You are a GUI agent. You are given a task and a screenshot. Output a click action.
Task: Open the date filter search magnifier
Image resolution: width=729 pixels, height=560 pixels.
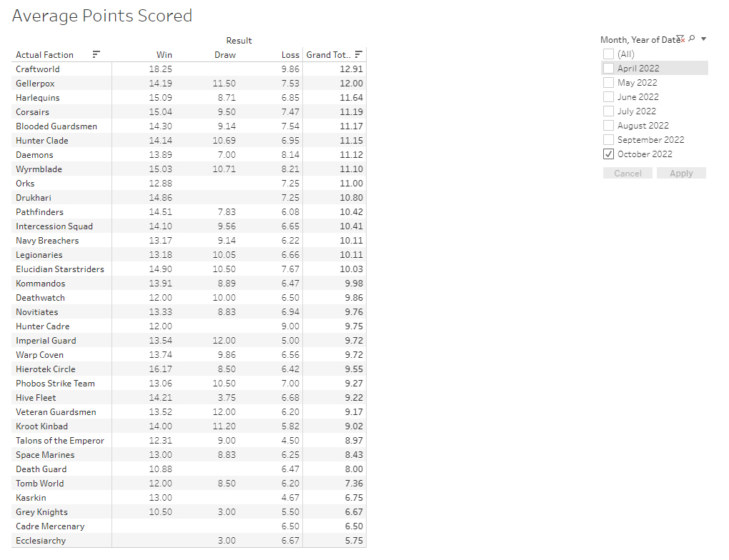tap(692, 39)
